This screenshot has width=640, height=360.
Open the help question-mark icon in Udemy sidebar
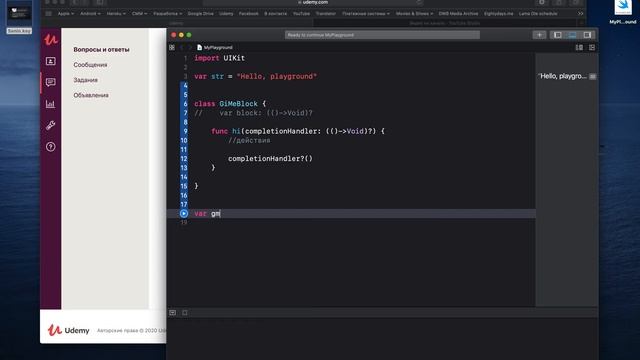[x=51, y=147]
